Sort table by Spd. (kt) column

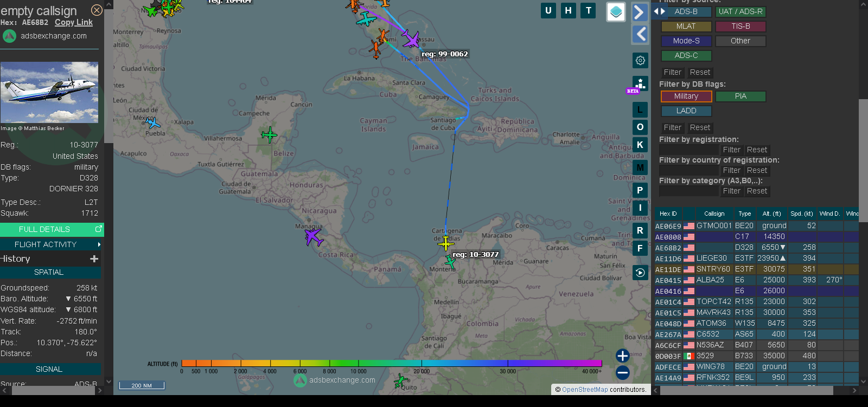(802, 214)
